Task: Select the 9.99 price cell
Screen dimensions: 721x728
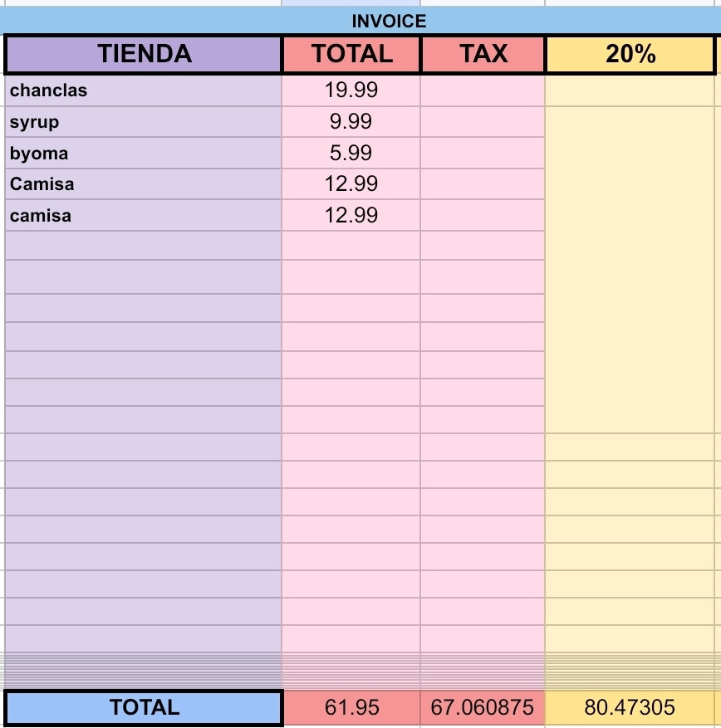Action: [x=351, y=122]
